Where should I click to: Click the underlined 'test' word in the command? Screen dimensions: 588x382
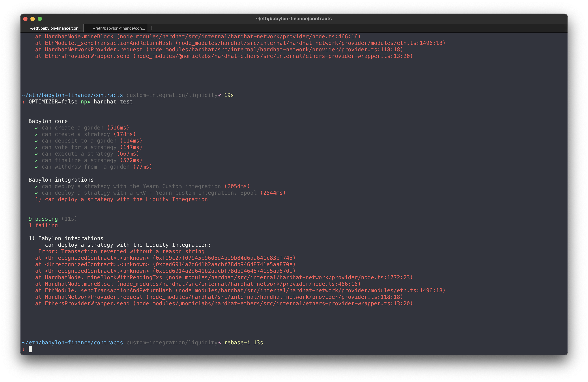[x=126, y=102]
